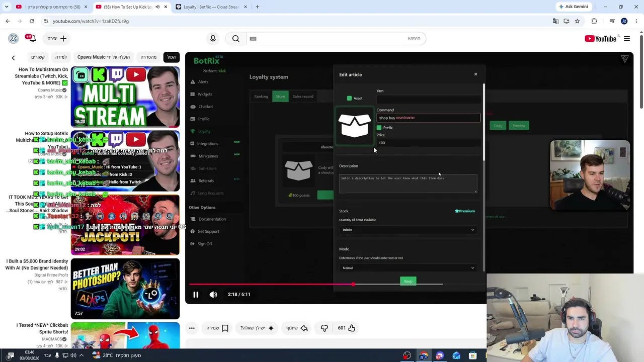Open a new browser tab
Screen dimensions: 644x362
click(x=257, y=7)
